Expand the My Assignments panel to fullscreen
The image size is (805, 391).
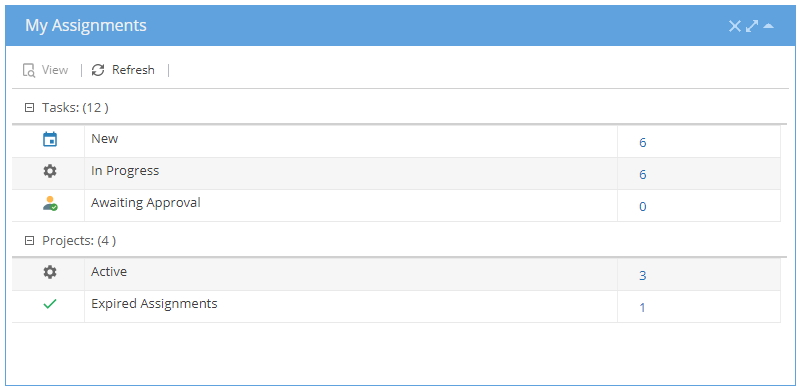click(752, 26)
